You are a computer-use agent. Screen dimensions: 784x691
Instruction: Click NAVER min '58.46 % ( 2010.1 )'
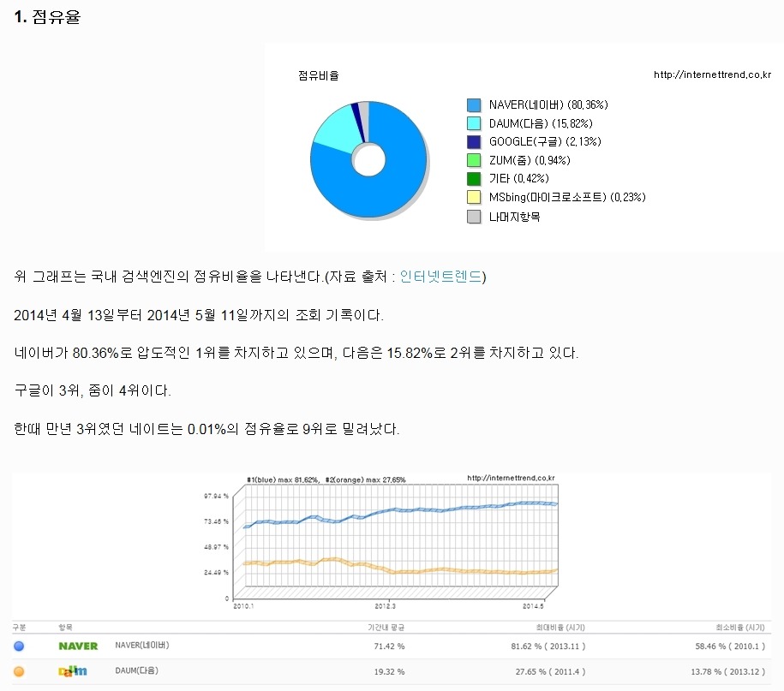pos(730,646)
